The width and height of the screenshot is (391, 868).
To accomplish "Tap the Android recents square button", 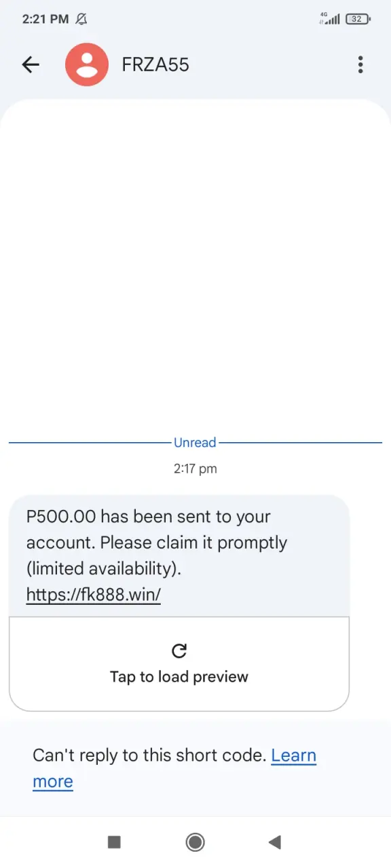I will click(x=114, y=842).
